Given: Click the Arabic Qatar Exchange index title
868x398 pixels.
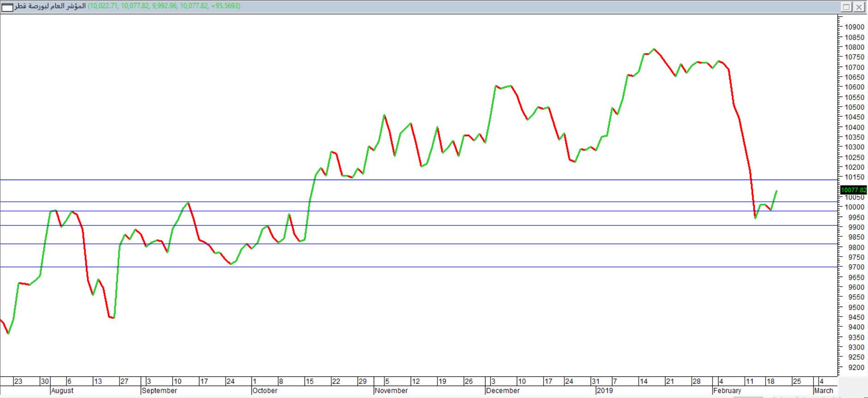Looking at the screenshot, I should (50, 6).
